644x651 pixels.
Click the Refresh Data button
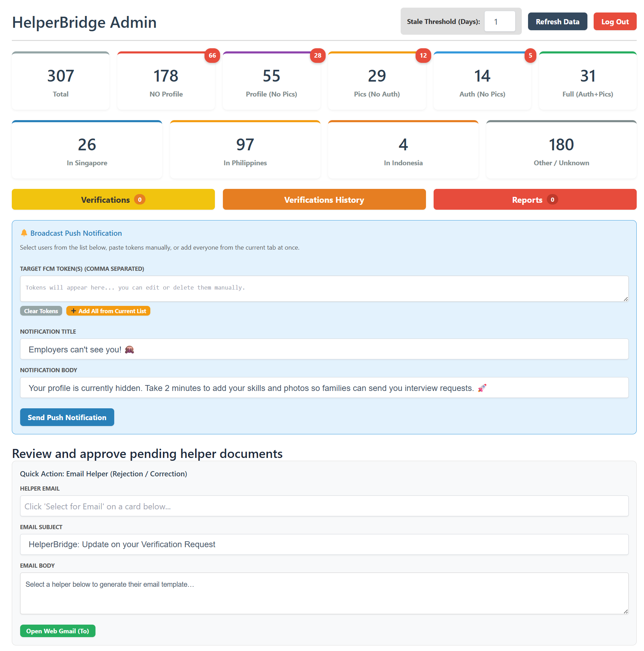click(x=557, y=22)
